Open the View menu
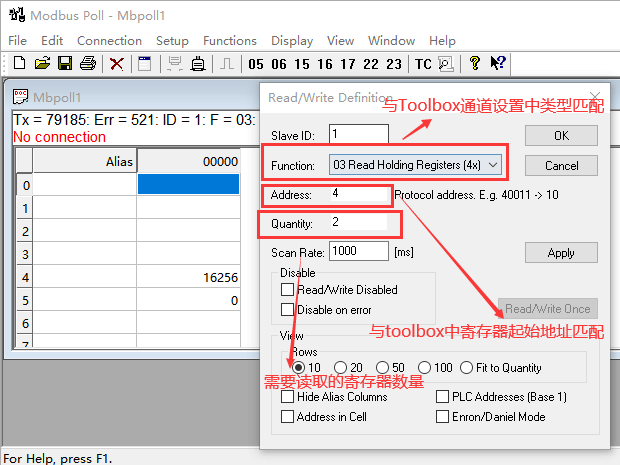 [340, 41]
